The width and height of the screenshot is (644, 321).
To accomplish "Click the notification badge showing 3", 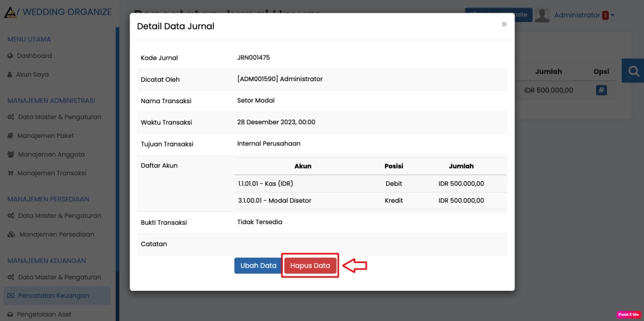I will tap(606, 16).
